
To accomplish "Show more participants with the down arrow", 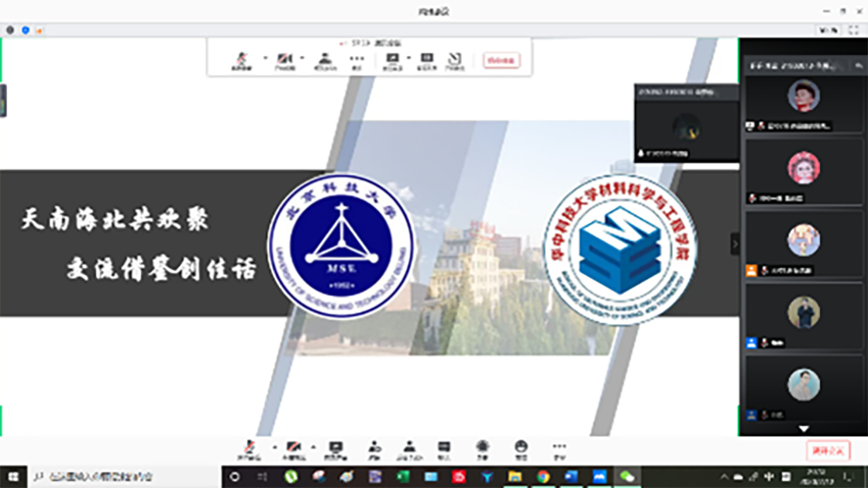I will [804, 429].
